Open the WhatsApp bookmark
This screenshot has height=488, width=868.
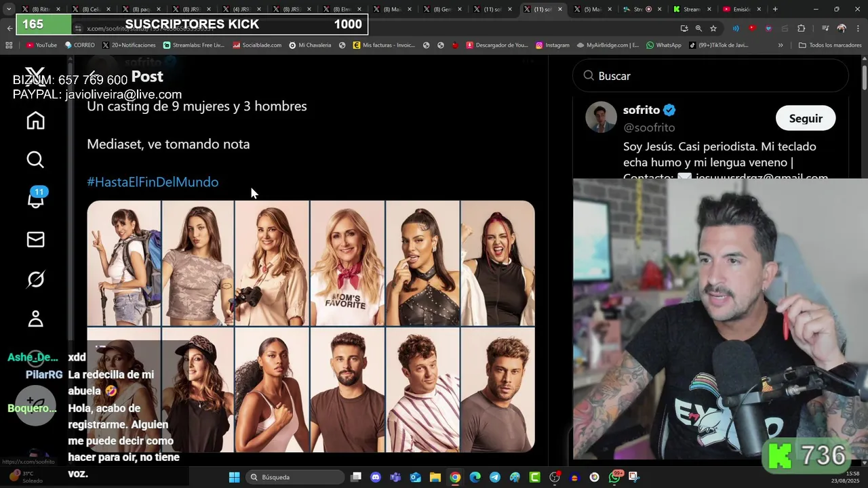pos(664,45)
